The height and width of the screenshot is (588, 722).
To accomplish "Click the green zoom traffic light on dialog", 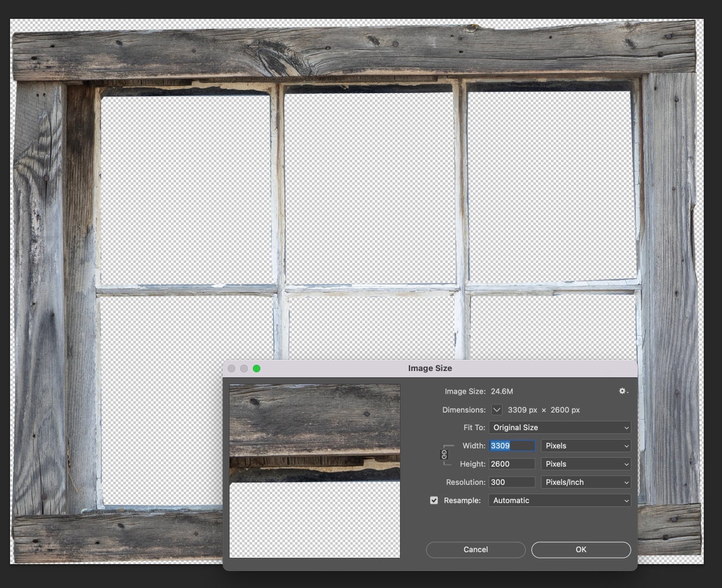I will click(256, 368).
